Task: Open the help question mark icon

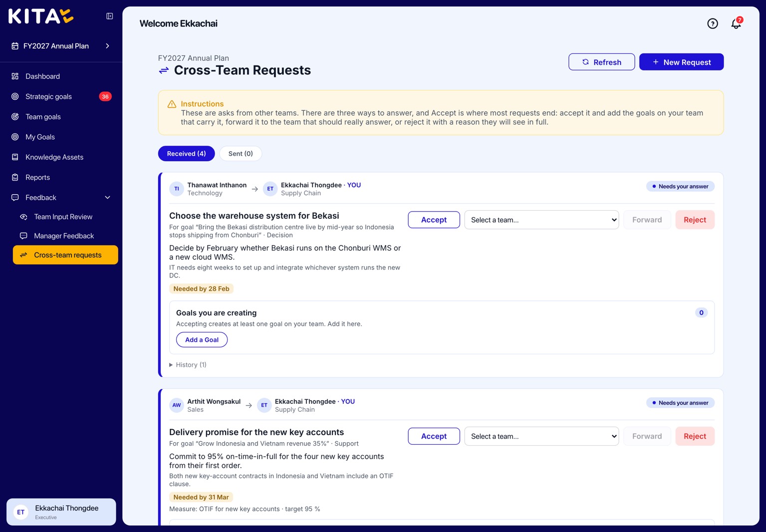Action: [x=713, y=23]
